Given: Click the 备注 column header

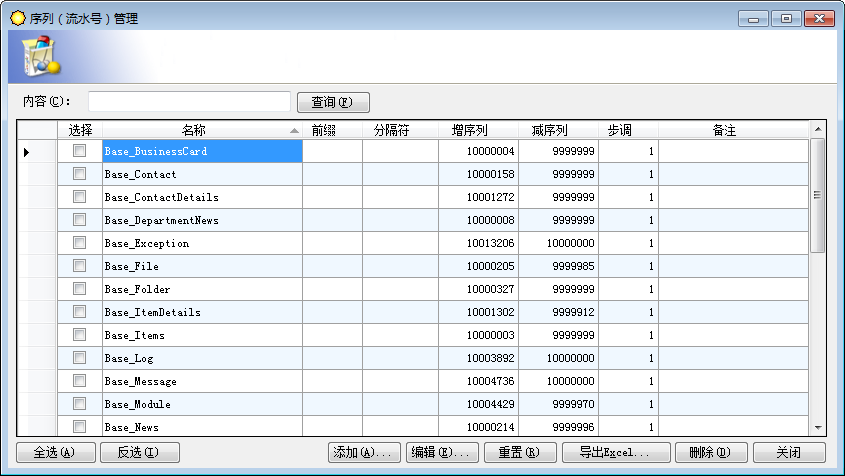Looking at the screenshot, I should tap(733, 130).
